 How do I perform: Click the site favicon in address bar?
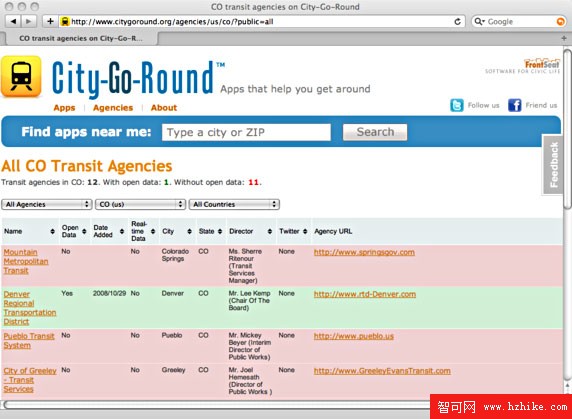[65, 22]
